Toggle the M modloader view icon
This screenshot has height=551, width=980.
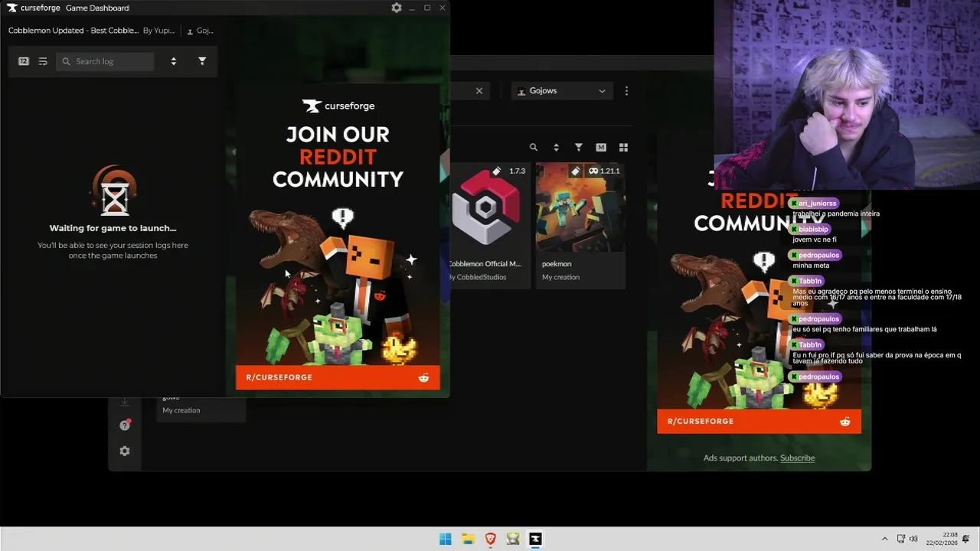pos(601,147)
